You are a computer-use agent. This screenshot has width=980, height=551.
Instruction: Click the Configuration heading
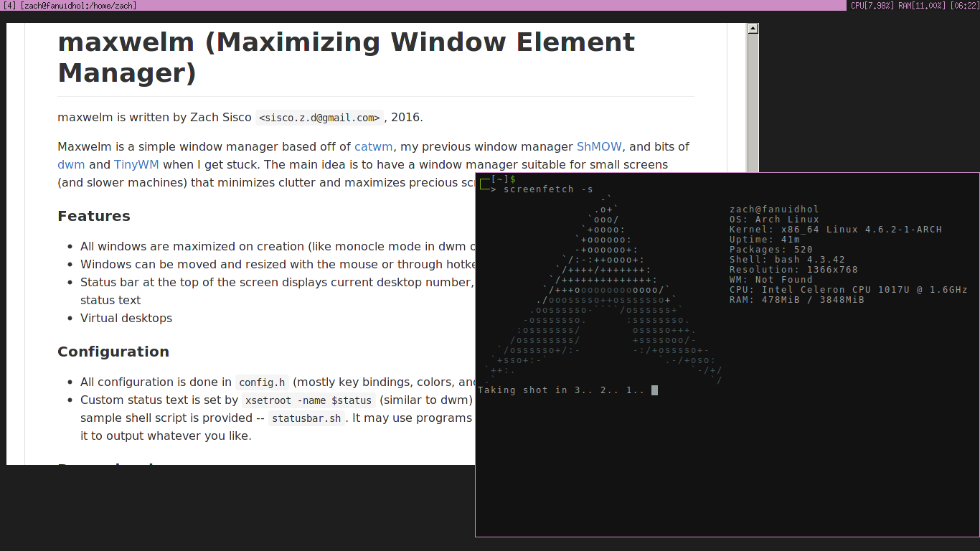pos(113,352)
